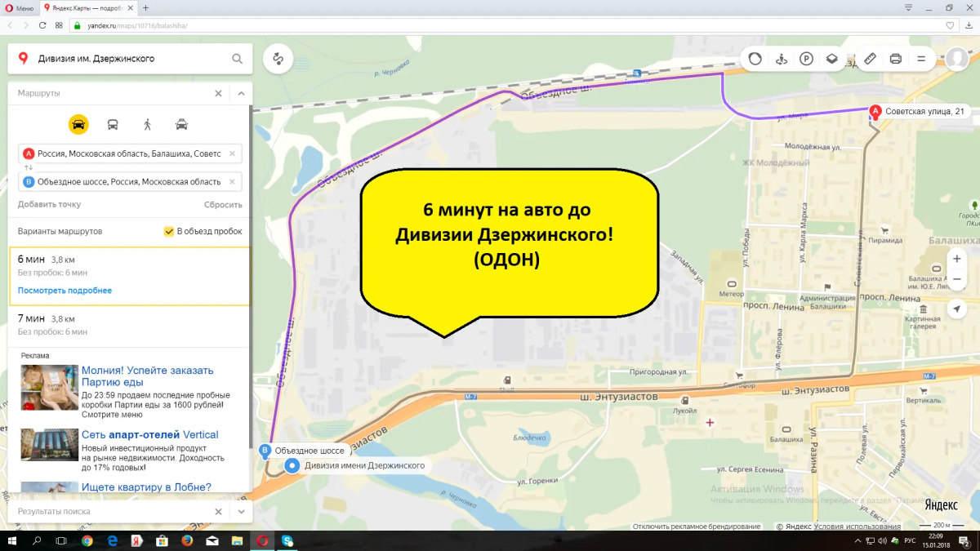Viewport: 980px width, 551px height.
Task: Toggle 'В объезд пробок' checkbox
Action: tap(169, 231)
